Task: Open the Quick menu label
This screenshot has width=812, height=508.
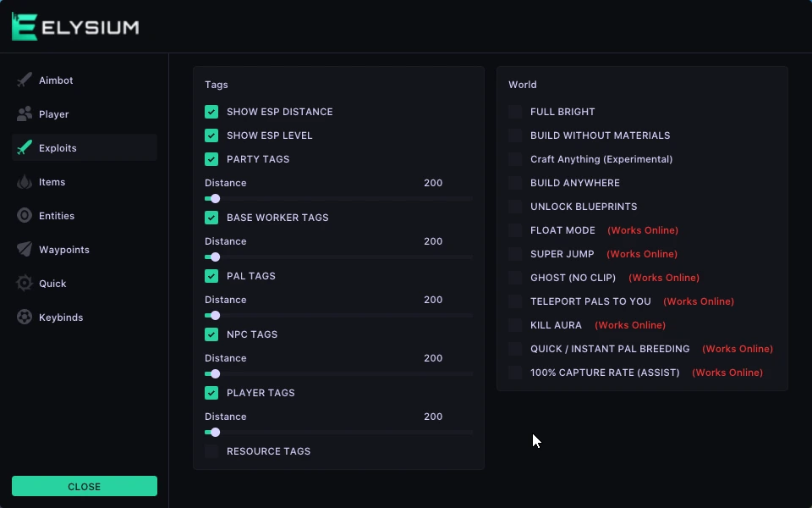Action: coord(52,284)
